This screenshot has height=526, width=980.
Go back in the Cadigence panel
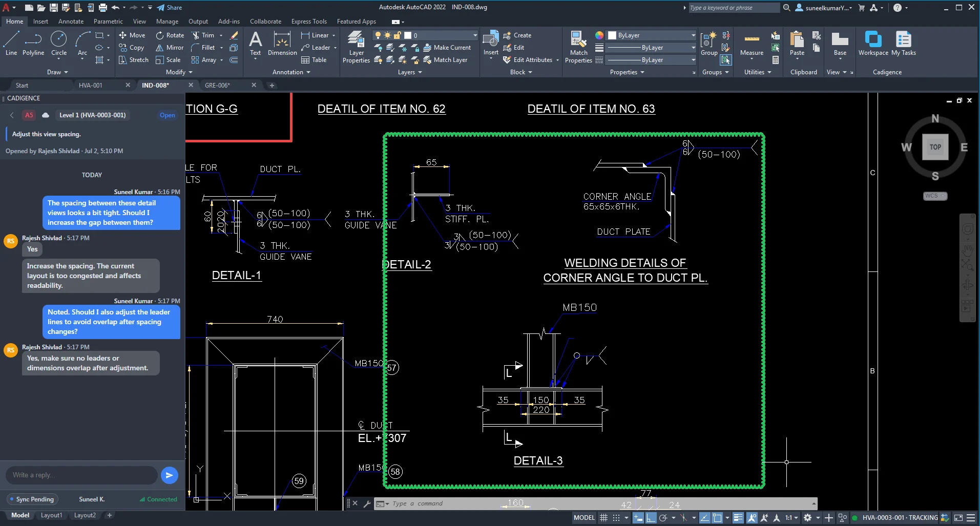coord(12,115)
